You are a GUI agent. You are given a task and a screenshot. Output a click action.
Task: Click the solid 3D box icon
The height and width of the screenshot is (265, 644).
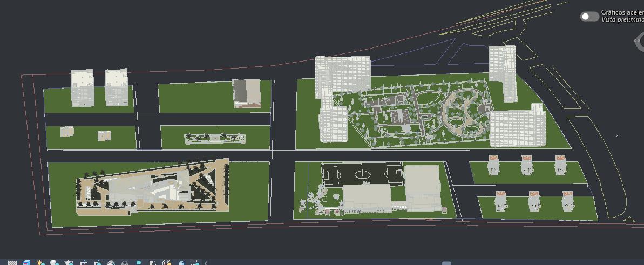pyautogui.click(x=181, y=263)
